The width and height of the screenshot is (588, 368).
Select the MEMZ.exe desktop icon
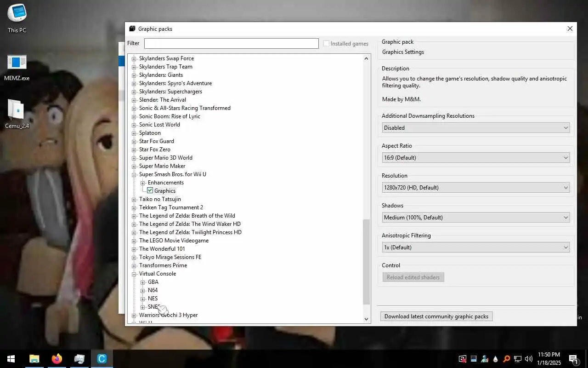click(x=17, y=67)
